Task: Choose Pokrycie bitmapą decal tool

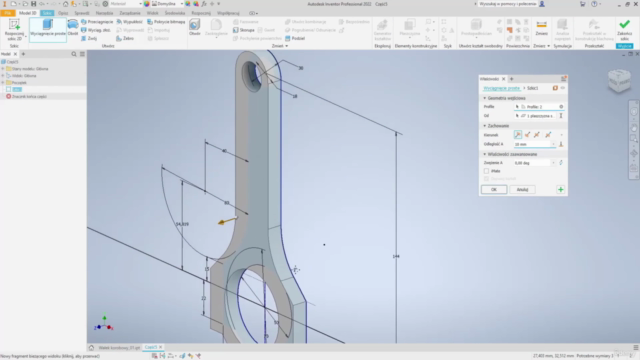Action: (166, 22)
